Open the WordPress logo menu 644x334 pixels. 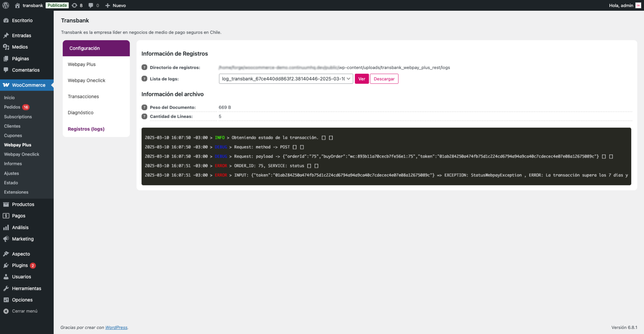point(6,5)
